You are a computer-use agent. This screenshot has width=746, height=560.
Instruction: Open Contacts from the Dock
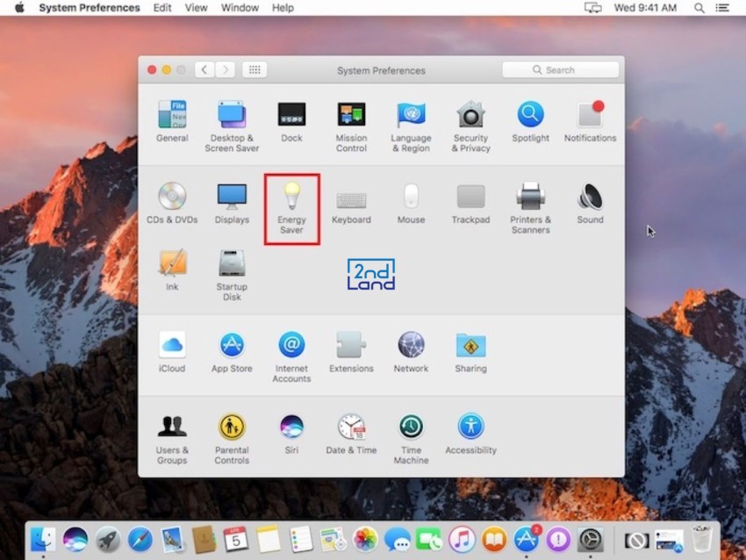(x=204, y=540)
